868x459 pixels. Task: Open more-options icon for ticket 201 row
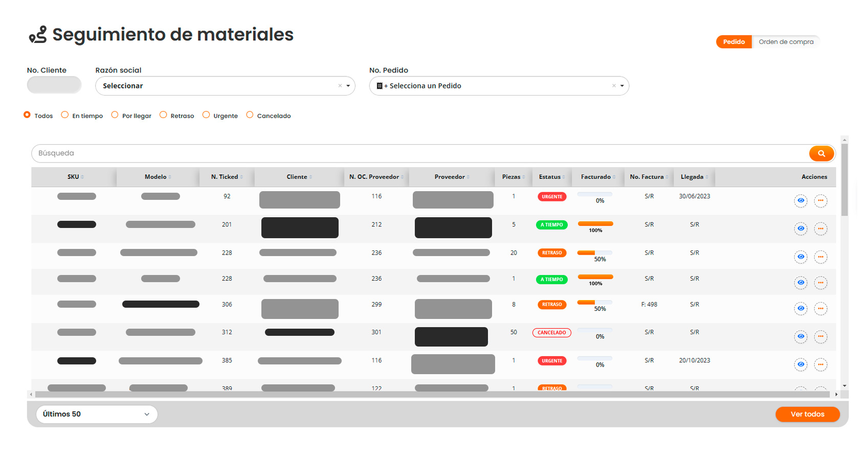(x=820, y=229)
